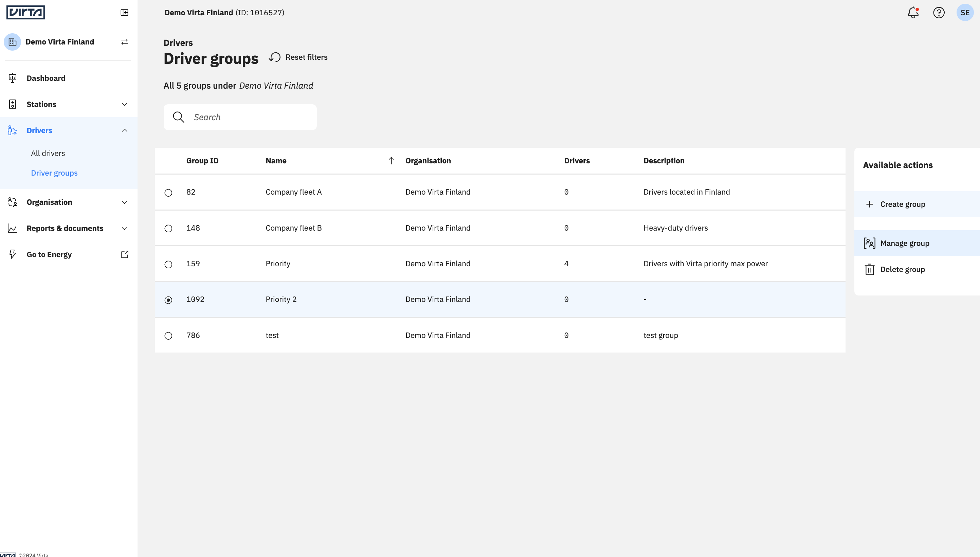Viewport: 980px width, 557px height.
Task: Click Group ID 1092 cell
Action: coord(195,300)
